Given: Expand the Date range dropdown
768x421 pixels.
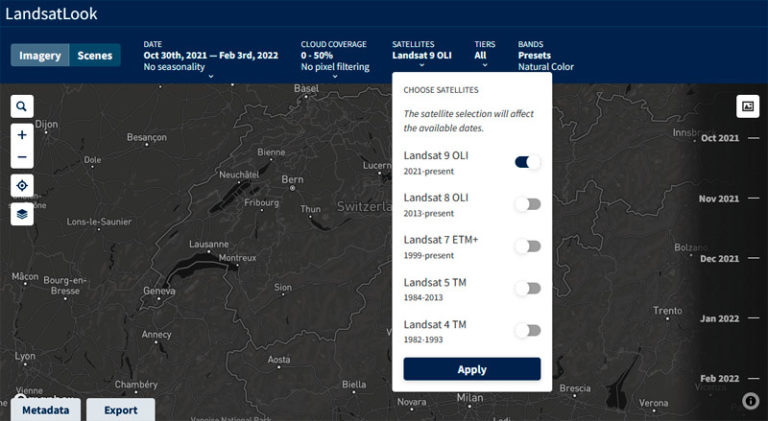Looking at the screenshot, I should tap(211, 60).
